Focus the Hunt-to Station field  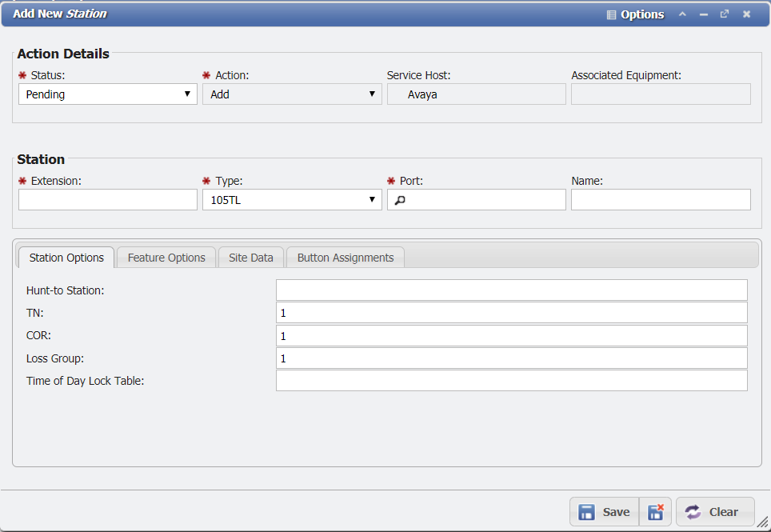pyautogui.click(x=512, y=290)
